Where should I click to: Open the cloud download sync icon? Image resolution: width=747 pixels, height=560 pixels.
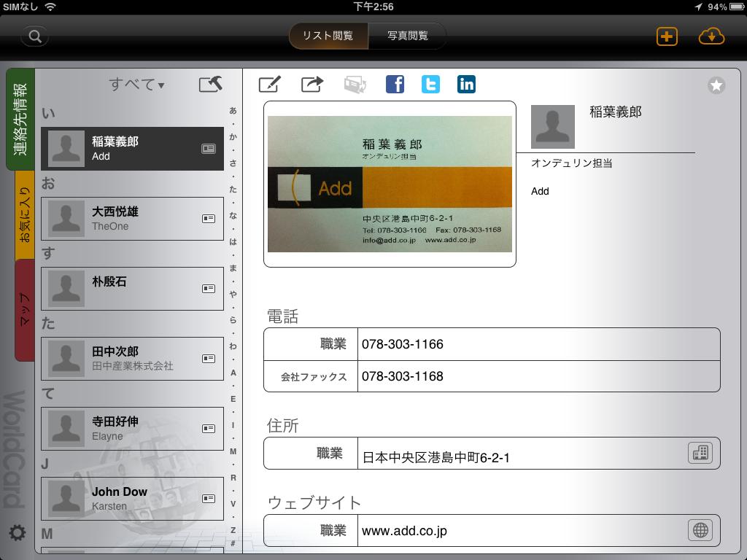[711, 36]
